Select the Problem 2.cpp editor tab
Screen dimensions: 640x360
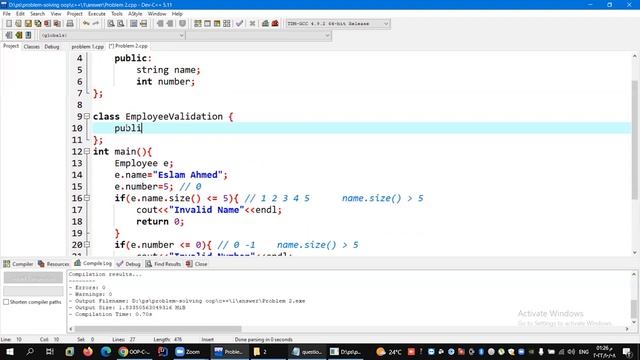pos(128,46)
